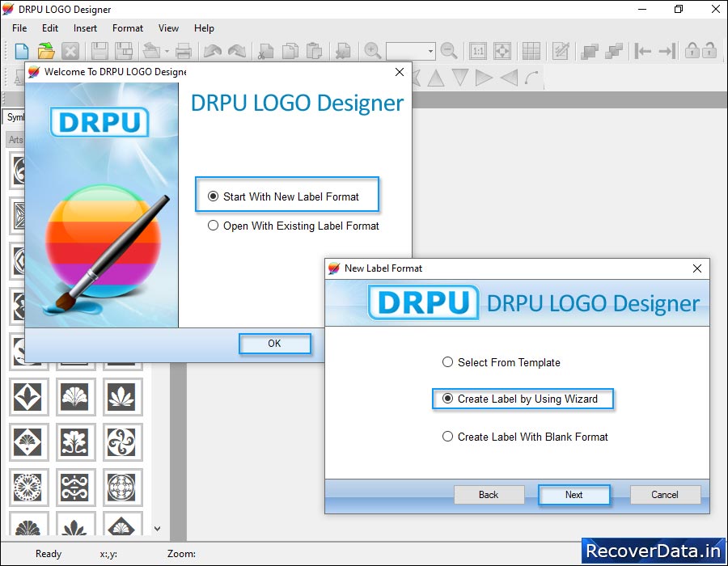Choose the Select From Template radio button

click(501, 362)
